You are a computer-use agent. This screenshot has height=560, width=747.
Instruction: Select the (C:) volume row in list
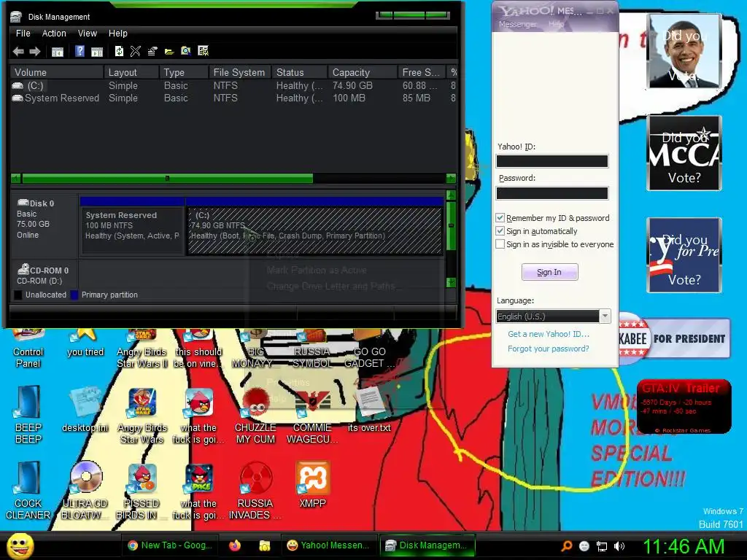(x=233, y=86)
